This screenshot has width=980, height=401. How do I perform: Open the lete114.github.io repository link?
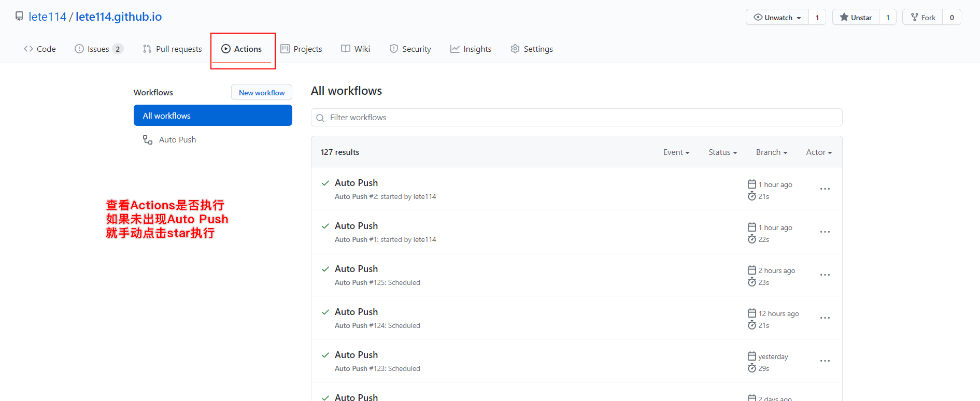(x=119, y=17)
